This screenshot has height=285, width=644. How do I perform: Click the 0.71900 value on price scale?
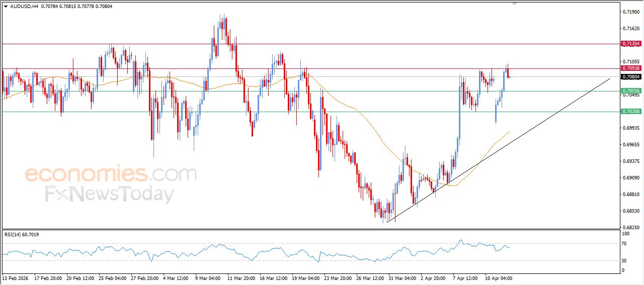pyautogui.click(x=631, y=12)
